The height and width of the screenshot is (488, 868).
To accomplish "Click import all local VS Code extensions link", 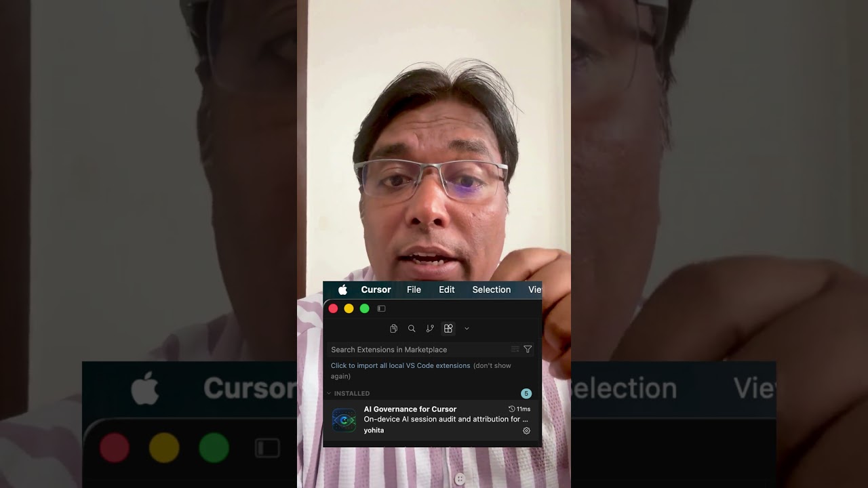I will click(400, 365).
